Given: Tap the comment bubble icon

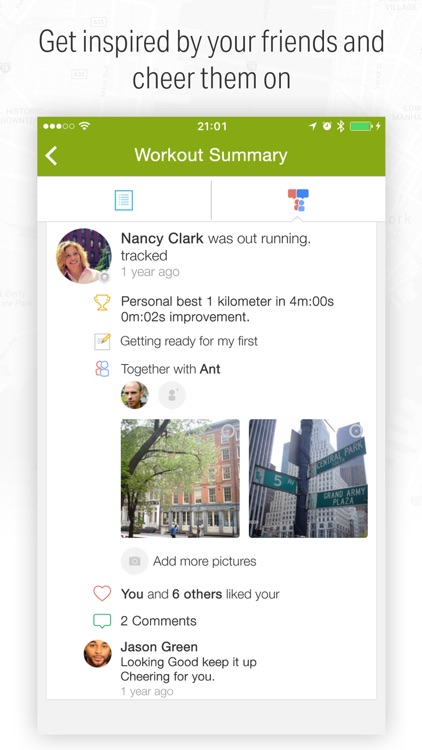Looking at the screenshot, I should (102, 621).
